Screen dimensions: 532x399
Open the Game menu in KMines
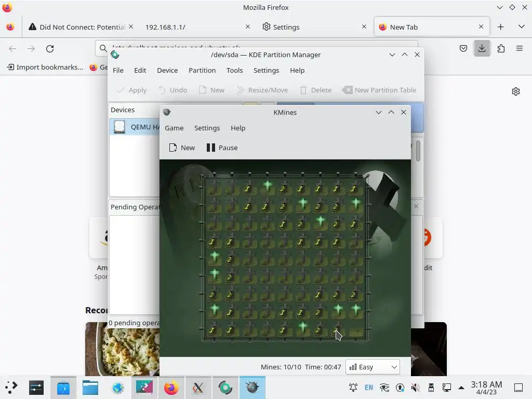click(x=174, y=128)
